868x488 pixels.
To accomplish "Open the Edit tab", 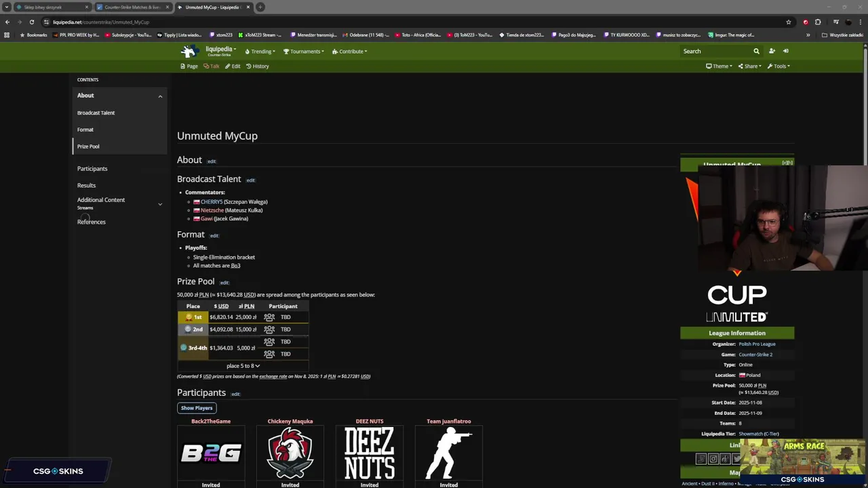I will (x=233, y=66).
